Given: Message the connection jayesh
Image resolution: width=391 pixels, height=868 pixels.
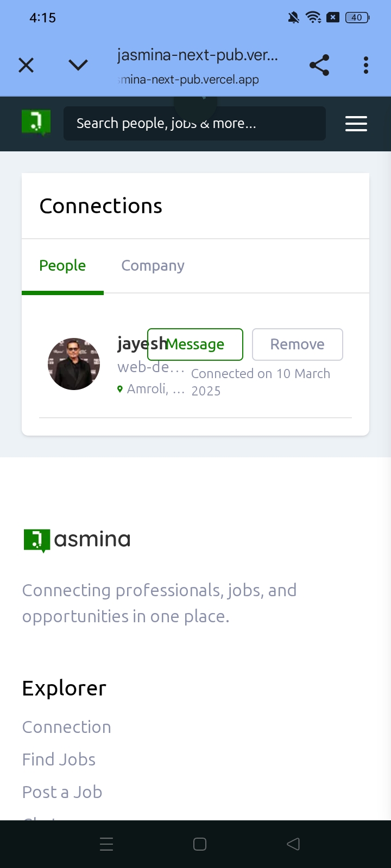Looking at the screenshot, I should click(195, 344).
